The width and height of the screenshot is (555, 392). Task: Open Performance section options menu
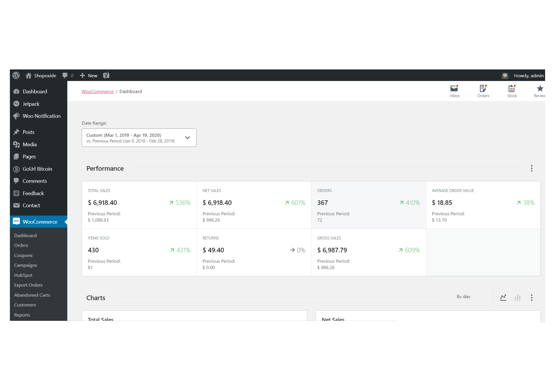(x=531, y=168)
